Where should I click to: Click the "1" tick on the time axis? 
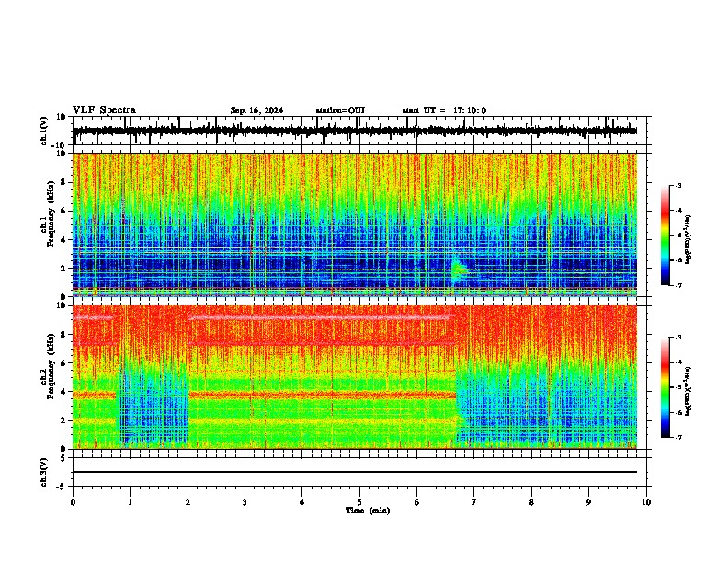(130, 502)
